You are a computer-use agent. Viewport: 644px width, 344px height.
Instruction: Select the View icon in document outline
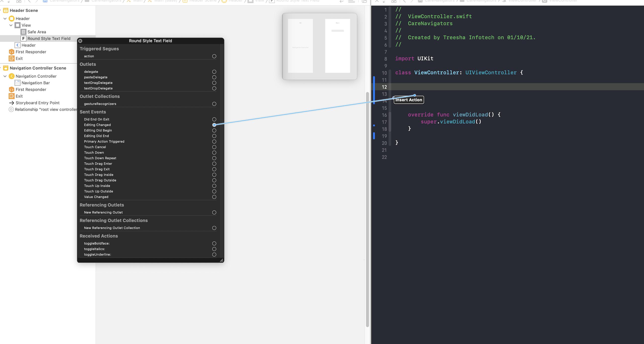pyautogui.click(x=17, y=25)
